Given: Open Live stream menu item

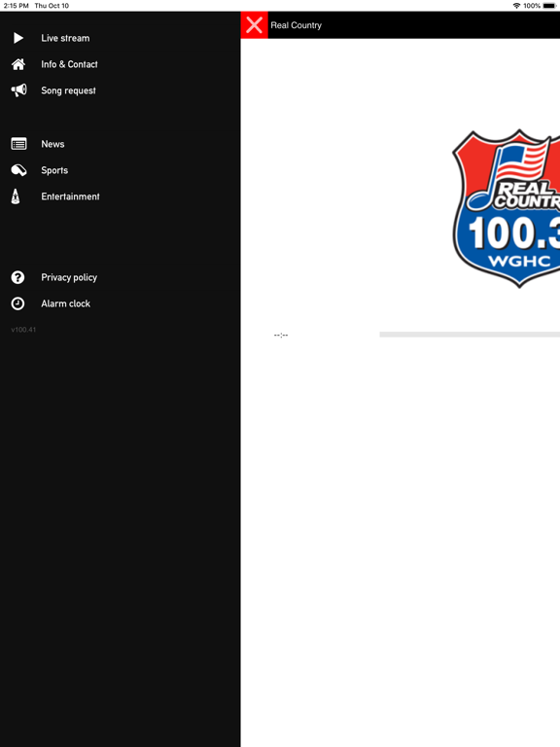Looking at the screenshot, I should click(x=65, y=38).
